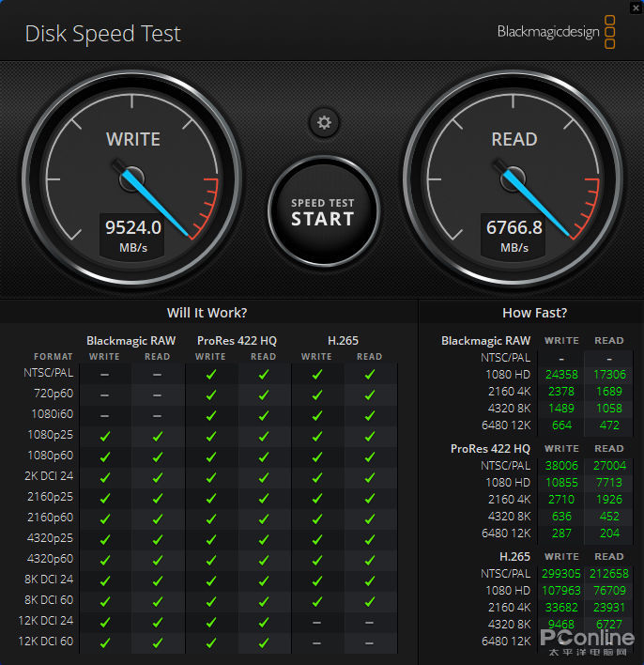Screen dimensions: 644x665
Task: Select the 720p60 format row label
Action: [x=54, y=394]
